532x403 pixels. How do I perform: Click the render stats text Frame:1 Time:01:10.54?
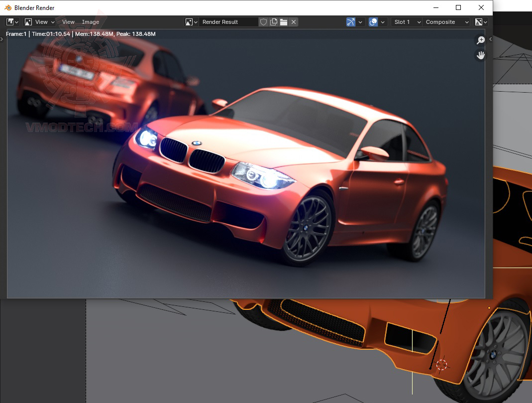[81, 34]
